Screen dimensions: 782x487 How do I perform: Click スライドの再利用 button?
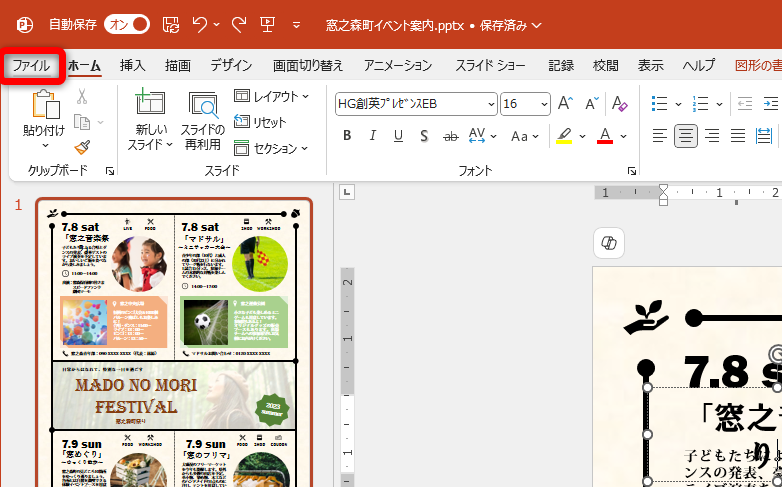[x=203, y=121]
